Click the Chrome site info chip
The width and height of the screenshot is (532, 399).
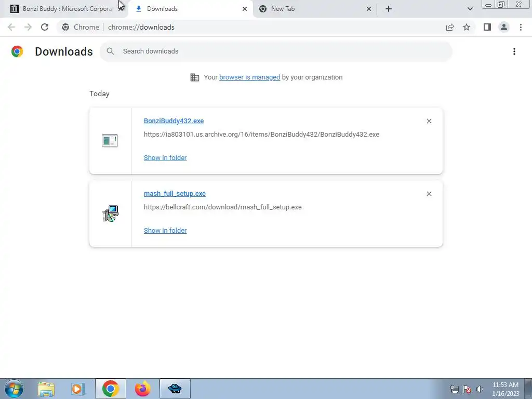81,27
